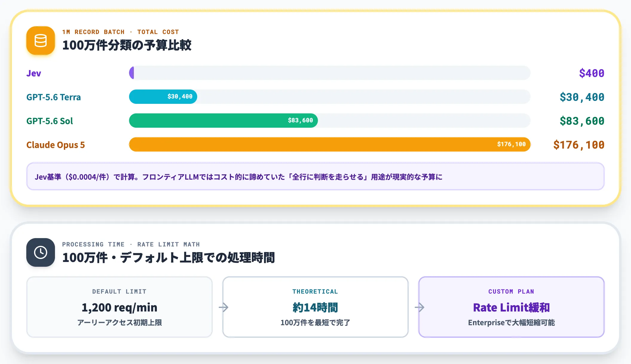Click the "アーリーアクセス初期上限" caption
Image resolution: width=631 pixels, height=364 pixels.
coord(120,323)
